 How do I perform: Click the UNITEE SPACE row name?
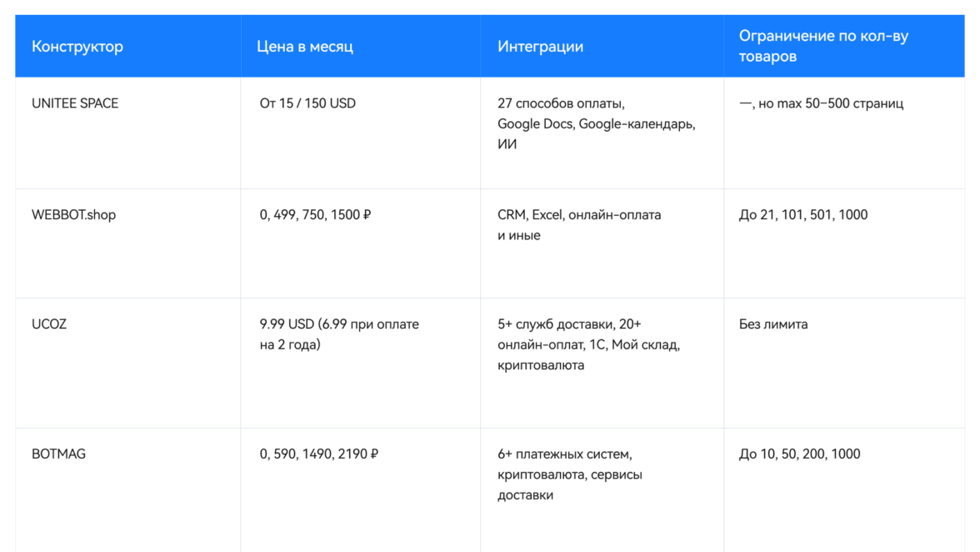coord(75,103)
